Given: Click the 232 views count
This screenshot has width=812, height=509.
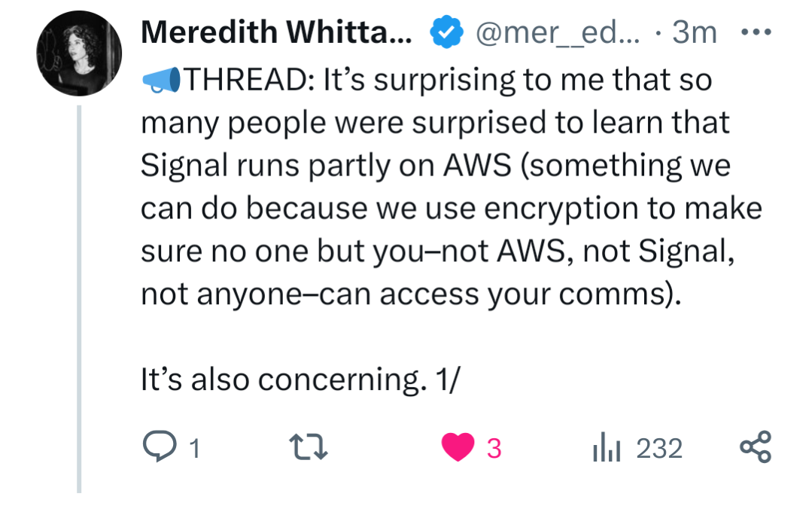Looking at the screenshot, I should (x=659, y=449).
